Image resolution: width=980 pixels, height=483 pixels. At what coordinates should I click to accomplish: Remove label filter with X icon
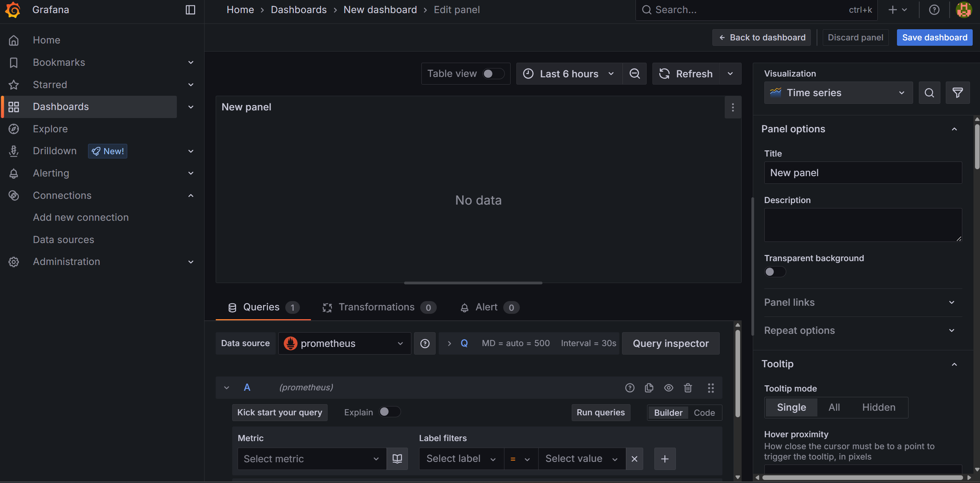(634, 458)
